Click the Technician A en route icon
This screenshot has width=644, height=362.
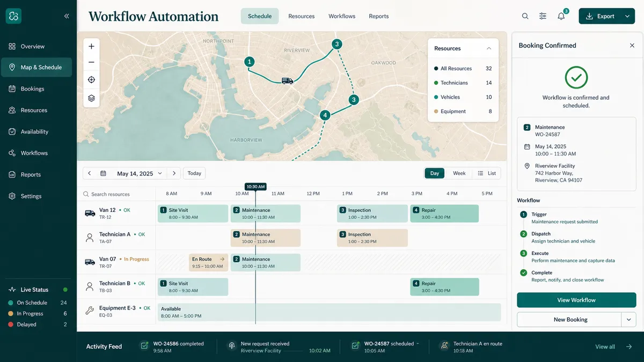pyautogui.click(x=444, y=346)
